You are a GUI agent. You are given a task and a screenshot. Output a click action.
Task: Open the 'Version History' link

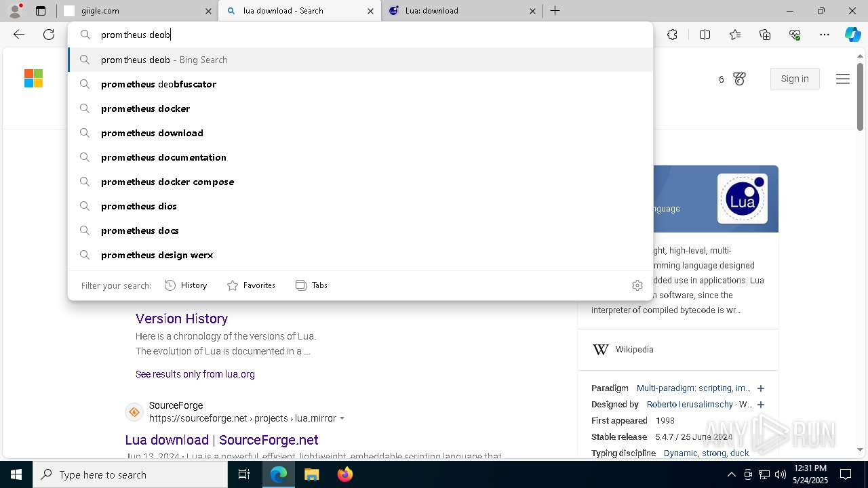click(182, 319)
